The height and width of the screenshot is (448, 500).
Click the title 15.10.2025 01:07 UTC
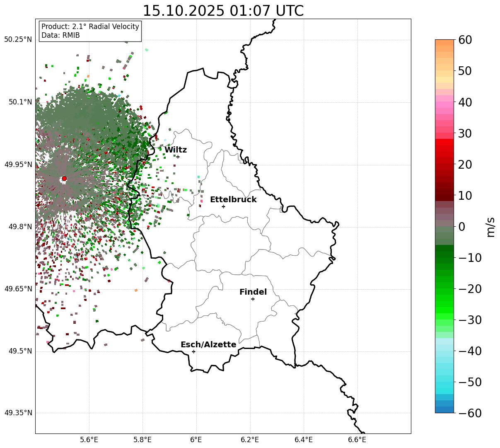tap(223, 11)
